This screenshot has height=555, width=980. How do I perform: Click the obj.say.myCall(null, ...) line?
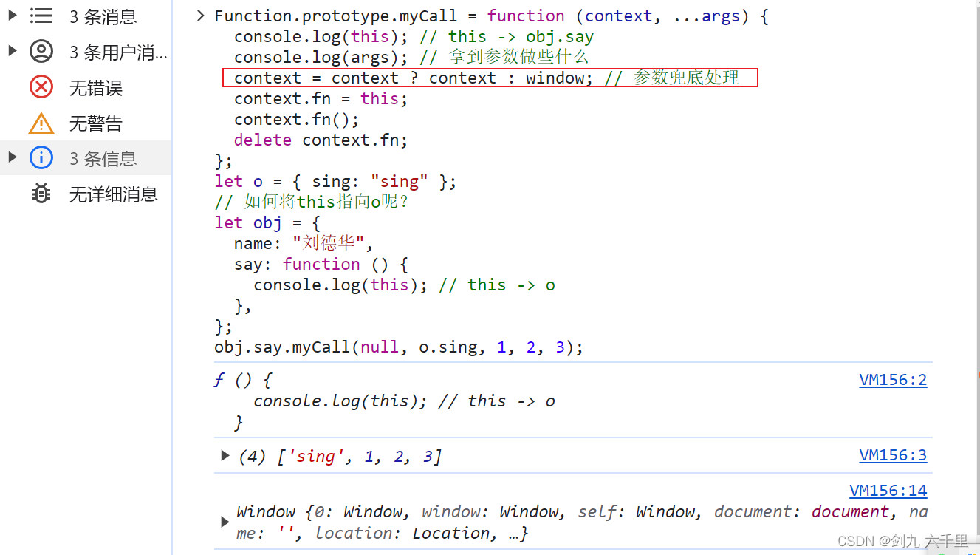(x=399, y=347)
